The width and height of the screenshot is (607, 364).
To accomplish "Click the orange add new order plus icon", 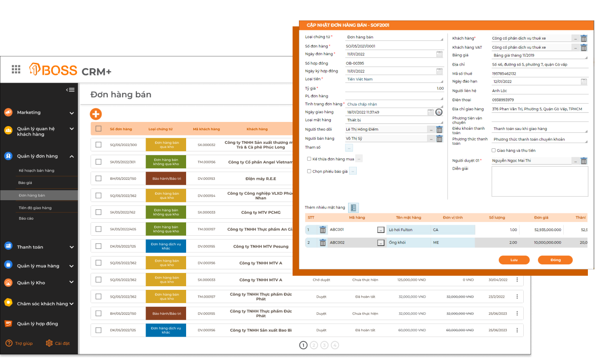I will pyautogui.click(x=96, y=114).
